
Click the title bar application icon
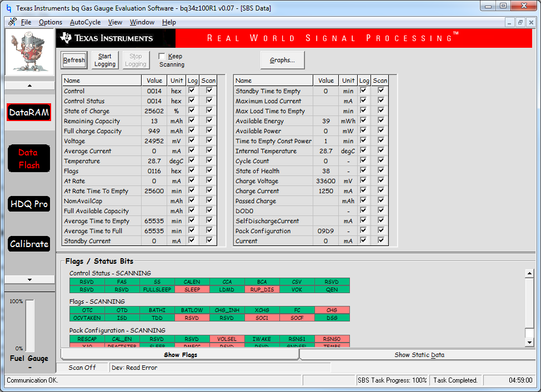(x=9, y=8)
